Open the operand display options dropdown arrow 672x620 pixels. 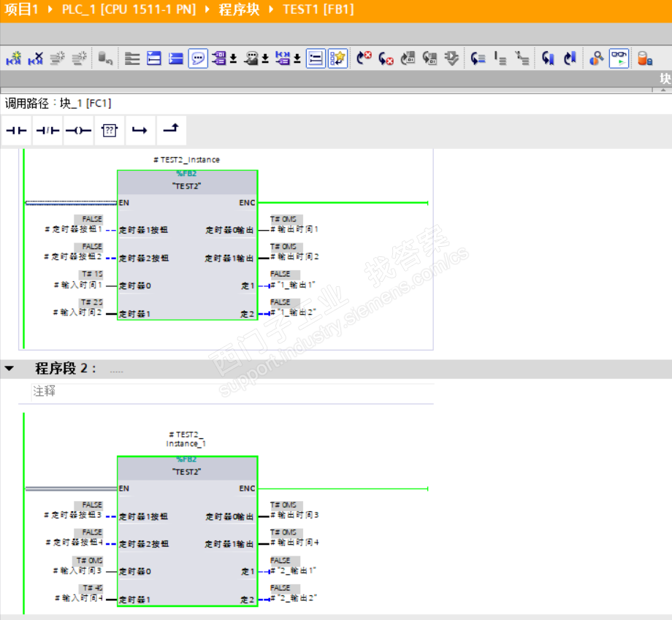point(233,58)
